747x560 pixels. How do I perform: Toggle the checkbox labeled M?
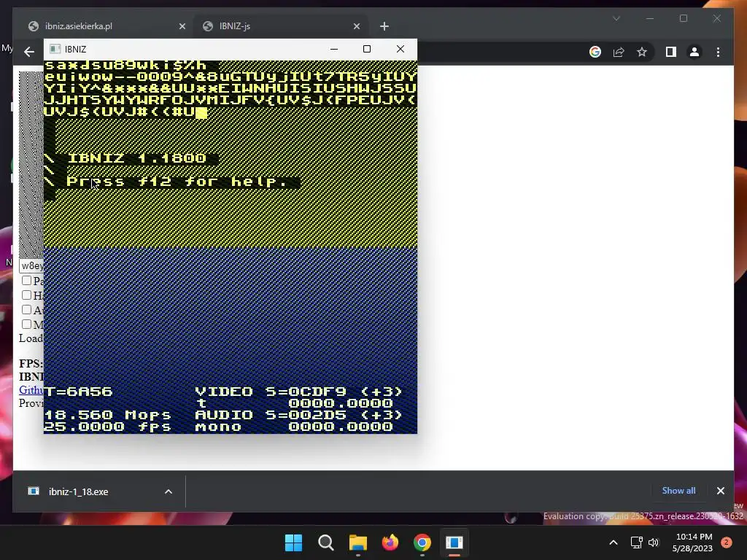(27, 324)
